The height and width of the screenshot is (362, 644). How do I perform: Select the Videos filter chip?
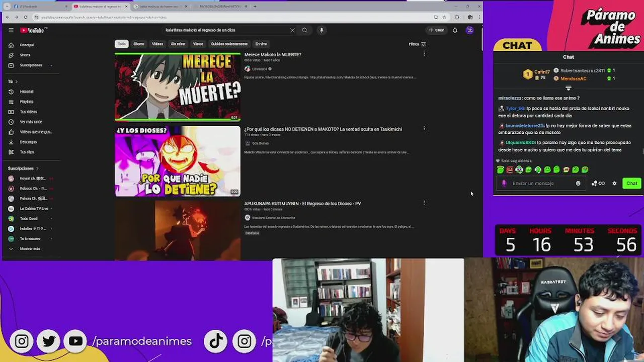coord(157,44)
